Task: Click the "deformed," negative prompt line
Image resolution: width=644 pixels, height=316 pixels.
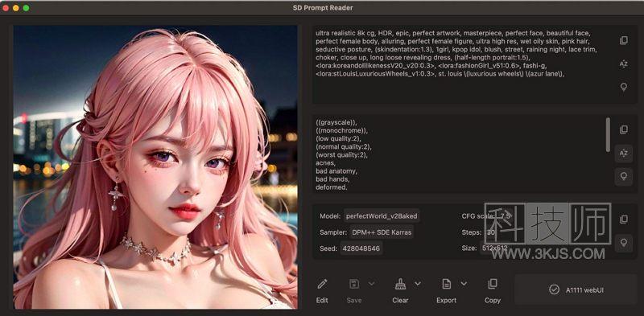Action: pyautogui.click(x=332, y=187)
